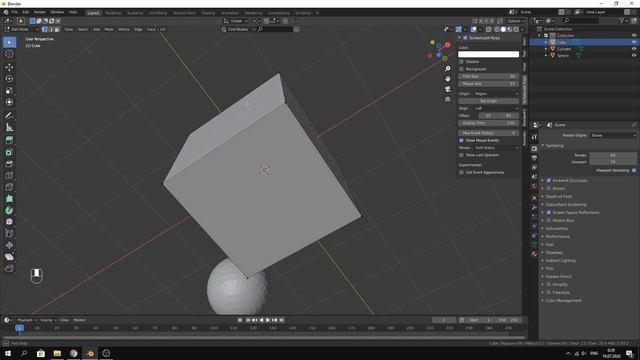The height and width of the screenshot is (360, 640).
Task: Switch to the Modeling workspace tab
Action: point(113,13)
